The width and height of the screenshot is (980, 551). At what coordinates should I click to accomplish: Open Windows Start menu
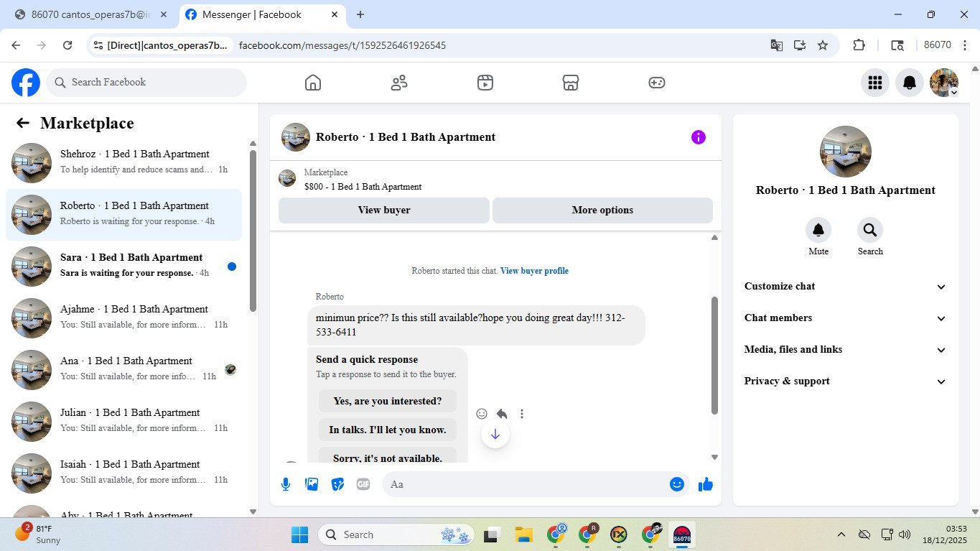tap(299, 534)
